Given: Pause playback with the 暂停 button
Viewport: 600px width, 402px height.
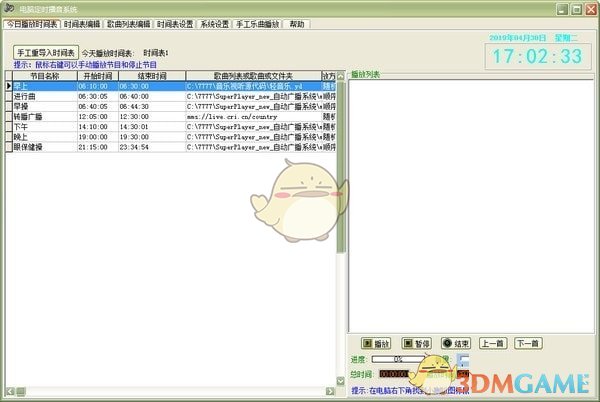Looking at the screenshot, I should tap(413, 343).
